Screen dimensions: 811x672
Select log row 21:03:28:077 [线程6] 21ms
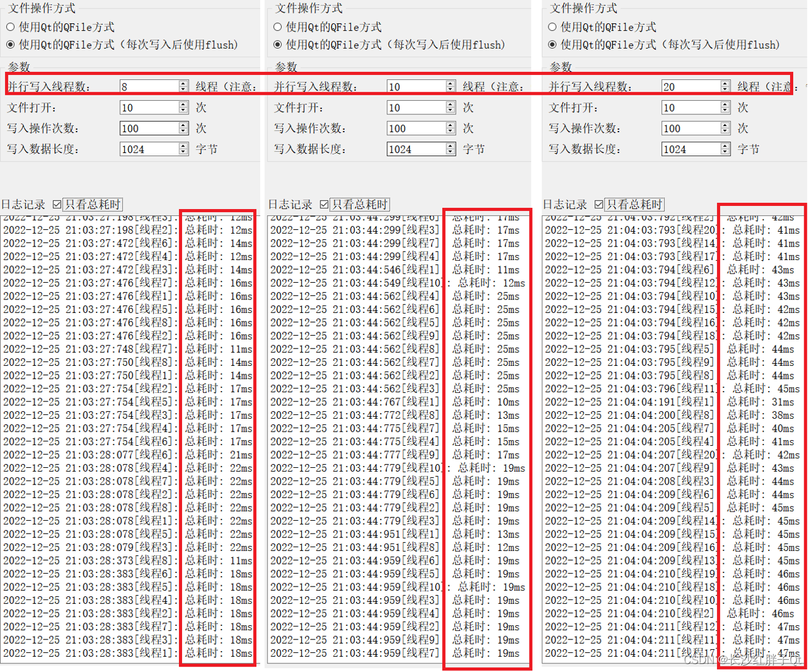tap(128, 455)
